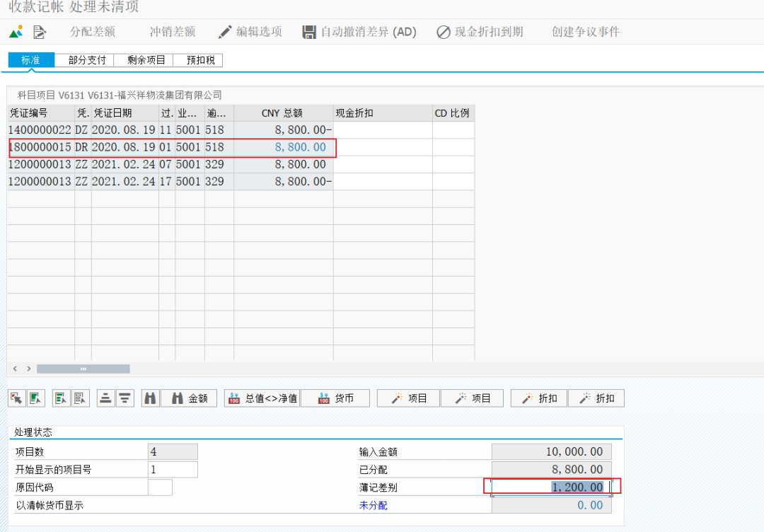Click the 以清帐货币显示 label

pyautogui.click(x=50, y=506)
